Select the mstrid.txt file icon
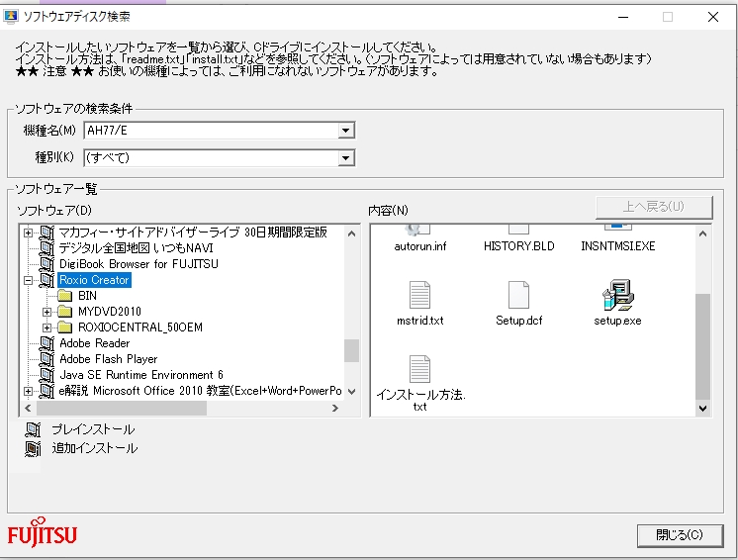 pyautogui.click(x=419, y=295)
